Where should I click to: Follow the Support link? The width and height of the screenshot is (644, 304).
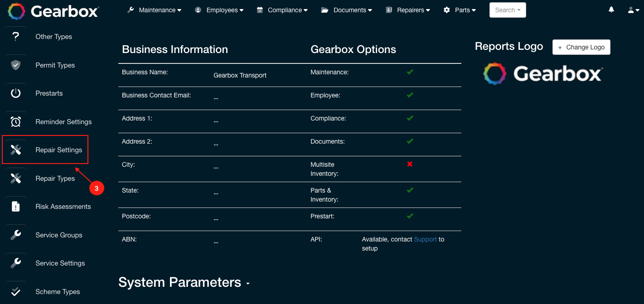pyautogui.click(x=426, y=239)
